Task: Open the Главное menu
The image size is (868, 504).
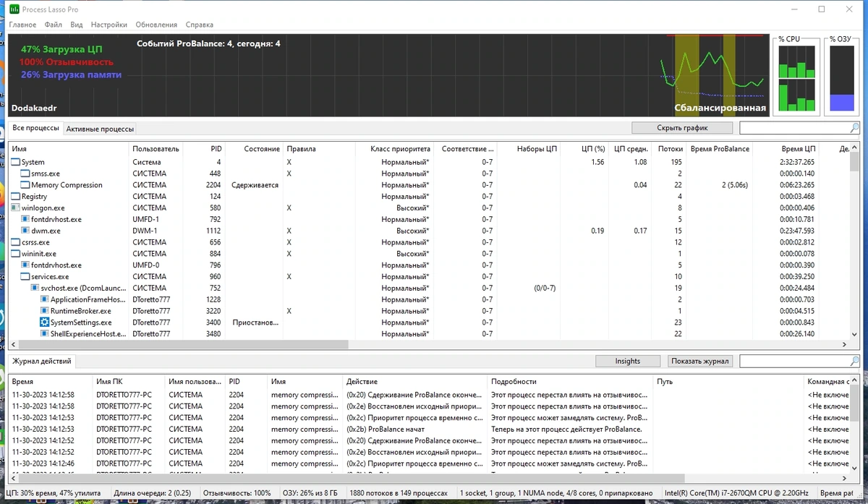Action: 22,25
